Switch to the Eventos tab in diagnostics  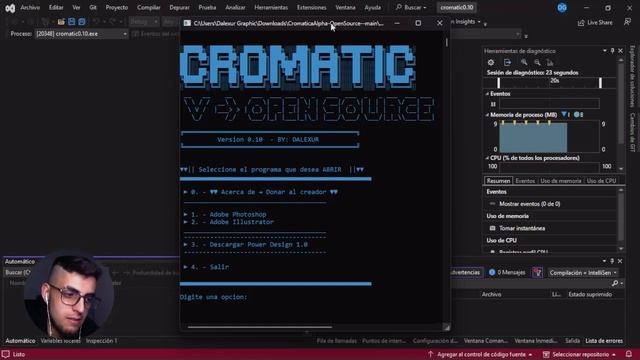[525, 181]
